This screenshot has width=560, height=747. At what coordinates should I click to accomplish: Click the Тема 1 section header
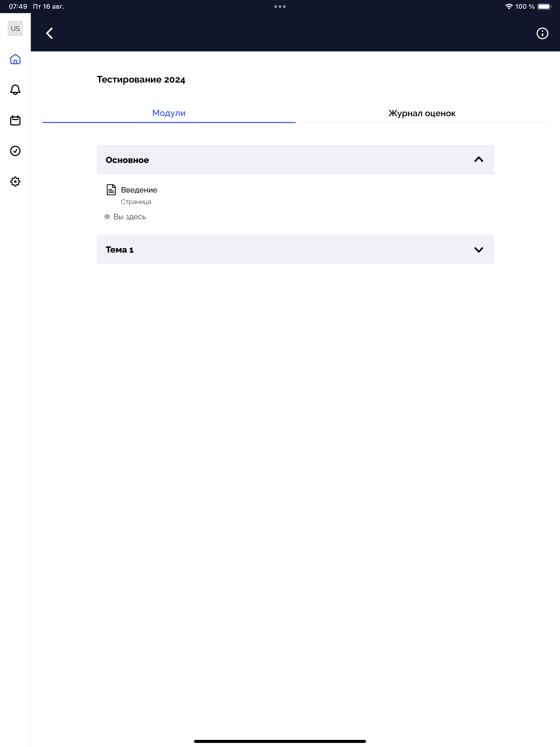pyautogui.click(x=295, y=250)
